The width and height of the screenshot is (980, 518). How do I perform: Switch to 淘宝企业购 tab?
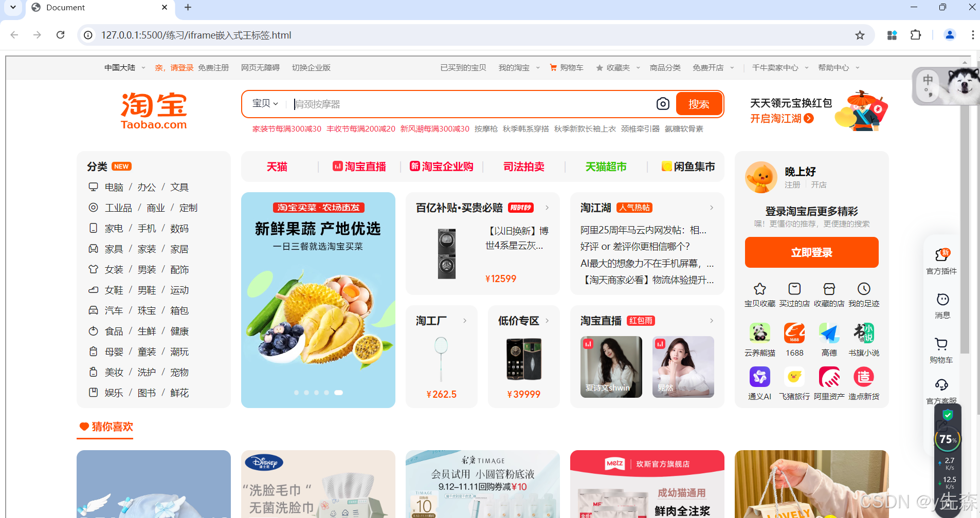[x=441, y=166]
